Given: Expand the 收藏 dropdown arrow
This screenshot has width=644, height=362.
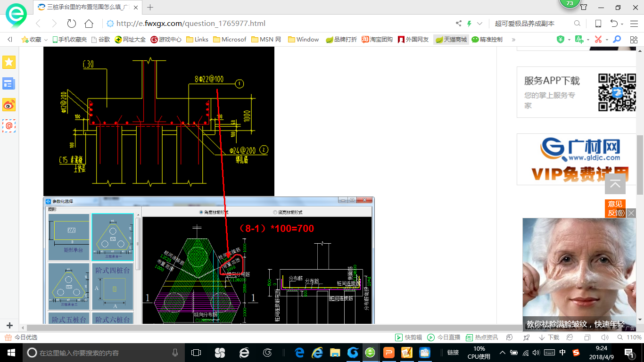Looking at the screenshot, I should [x=46, y=40].
